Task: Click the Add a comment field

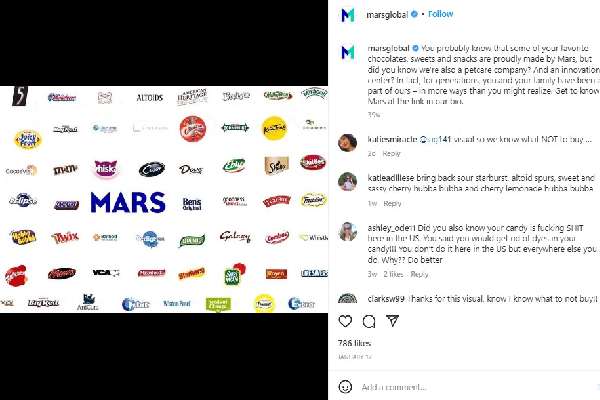Action: click(x=420, y=386)
